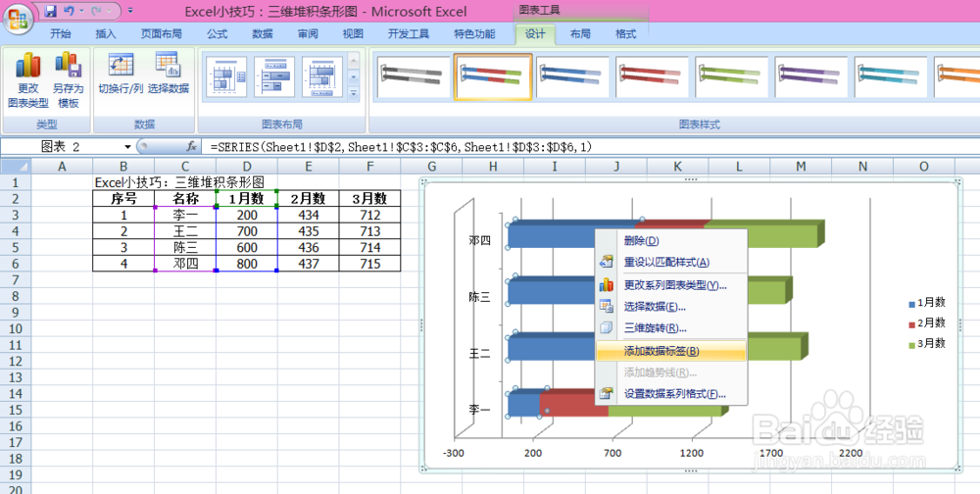Choose 添加数据标签(B) from context menu
The image size is (980, 494).
671,351
